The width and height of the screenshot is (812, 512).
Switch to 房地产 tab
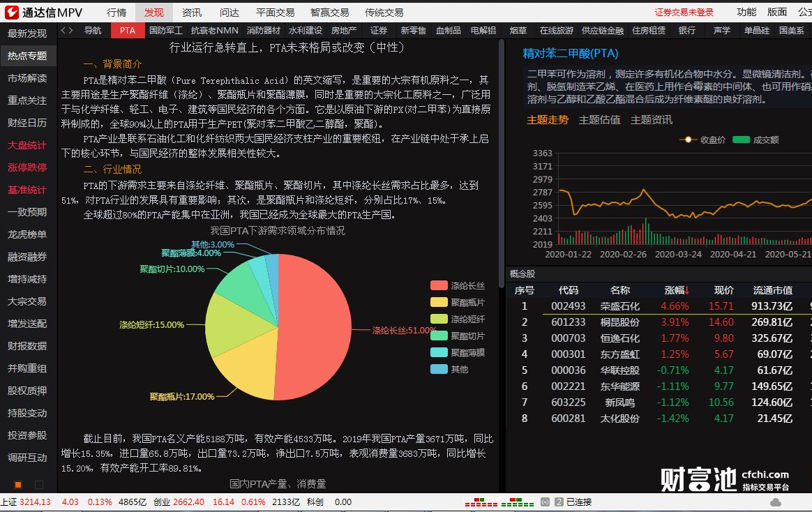[344, 31]
